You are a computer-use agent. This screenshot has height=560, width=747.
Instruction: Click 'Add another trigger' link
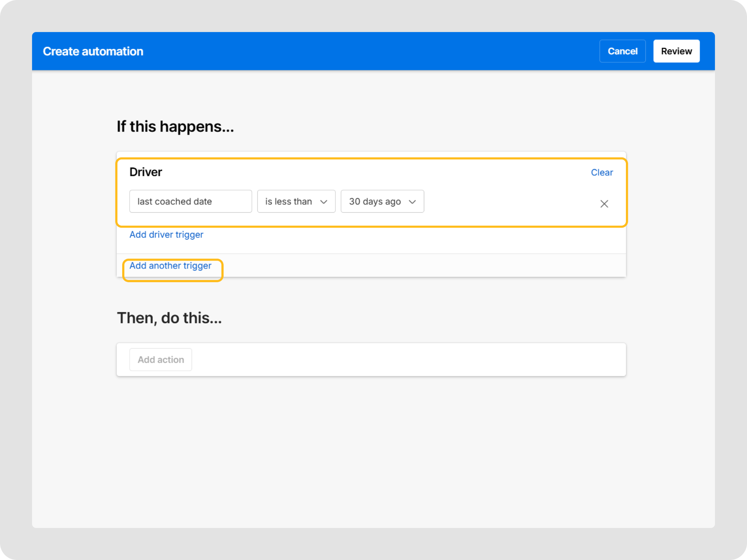pos(170,266)
